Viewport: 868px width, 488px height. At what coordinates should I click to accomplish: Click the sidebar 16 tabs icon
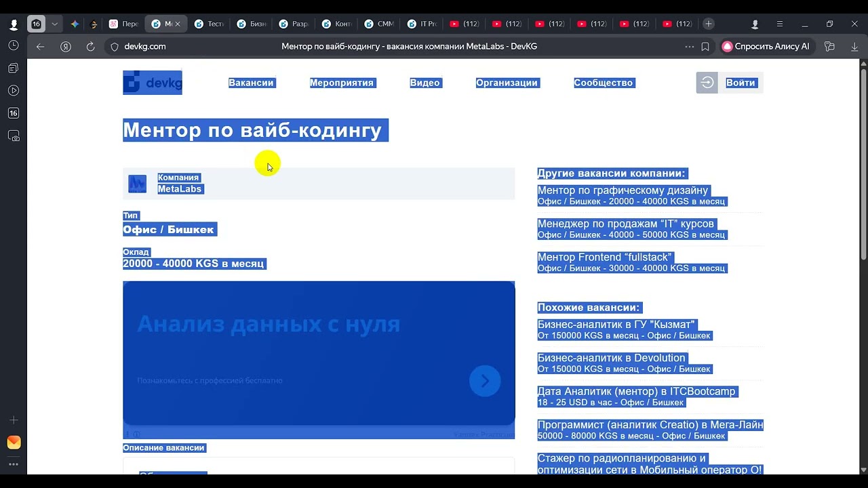(x=14, y=113)
